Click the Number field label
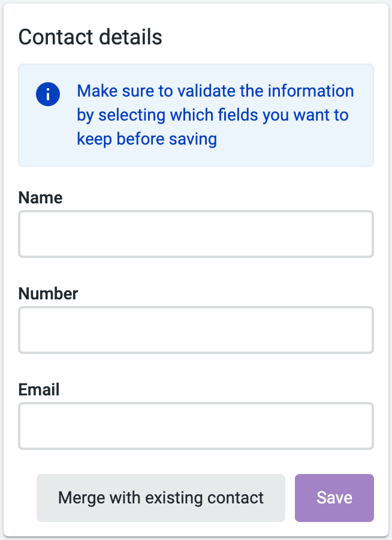 tap(48, 293)
